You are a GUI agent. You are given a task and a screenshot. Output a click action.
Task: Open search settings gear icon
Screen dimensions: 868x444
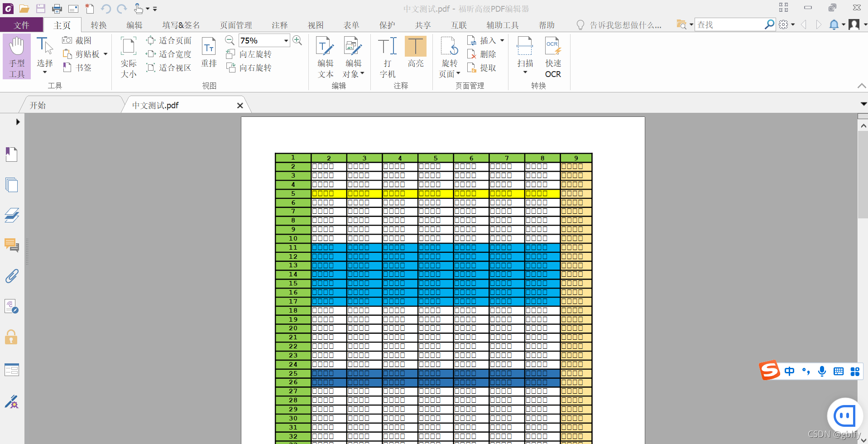tap(783, 24)
